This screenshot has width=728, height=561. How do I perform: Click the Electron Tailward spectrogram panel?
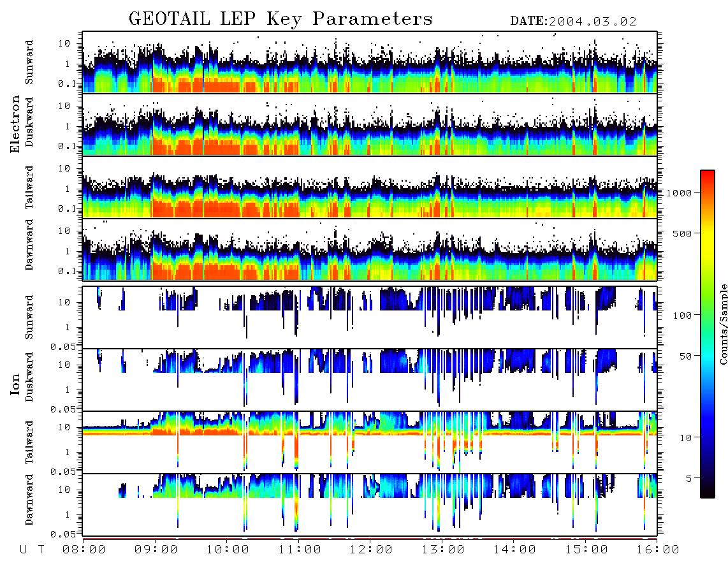(x=370, y=187)
